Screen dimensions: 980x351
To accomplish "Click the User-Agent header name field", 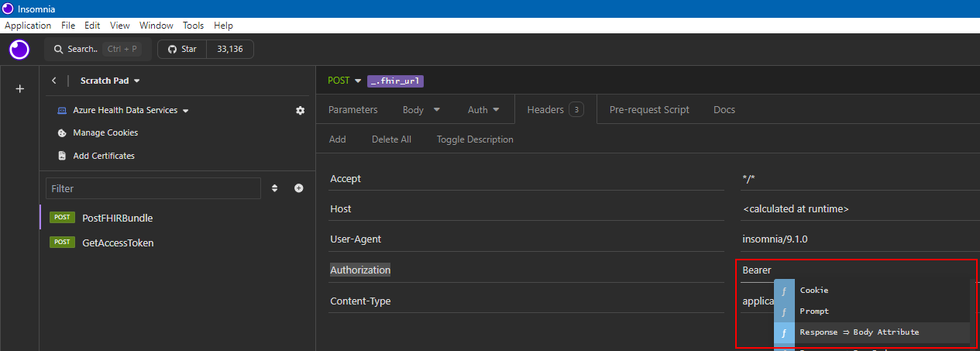I will tap(527, 239).
